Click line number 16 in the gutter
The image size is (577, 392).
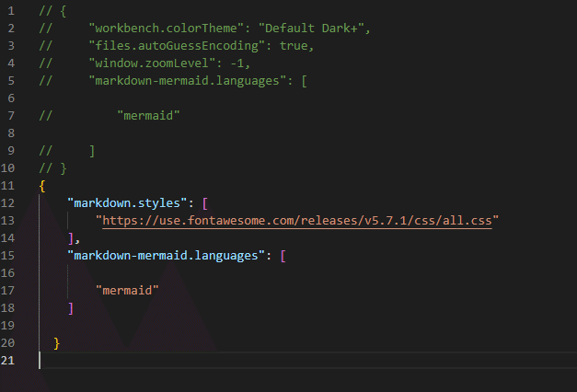[7, 272]
